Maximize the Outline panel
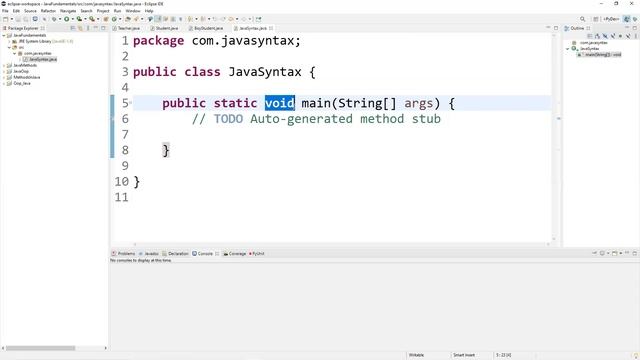Viewport: 640px width, 360px height. click(635, 28)
